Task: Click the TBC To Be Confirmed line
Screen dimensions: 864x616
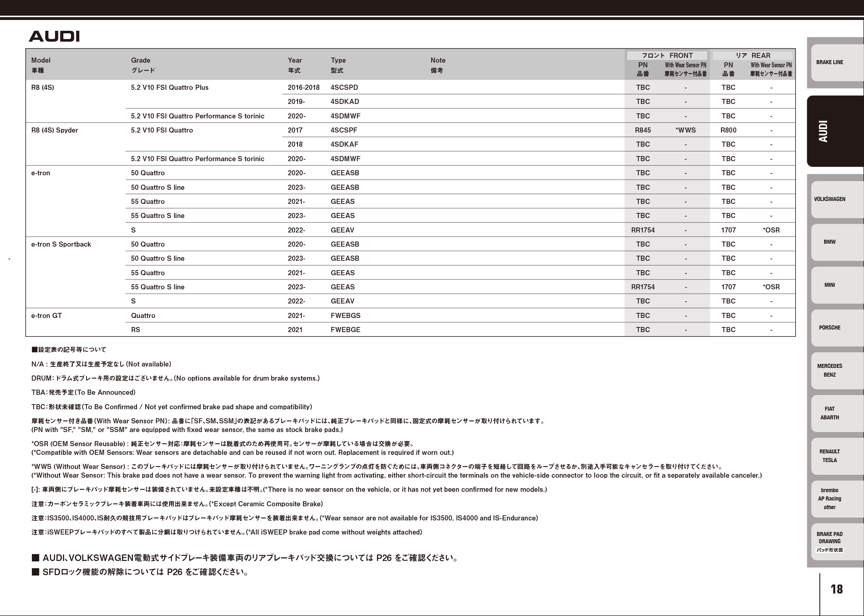Action: click(x=172, y=407)
